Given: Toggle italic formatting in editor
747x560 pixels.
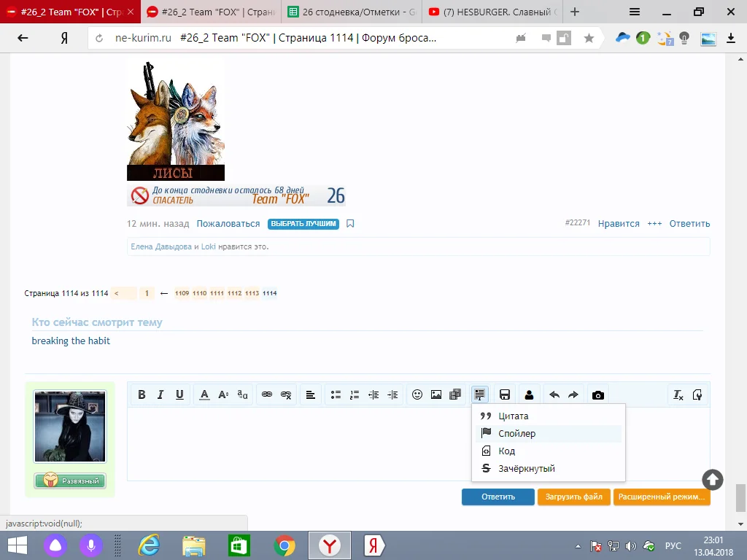Looking at the screenshot, I should [x=160, y=394].
